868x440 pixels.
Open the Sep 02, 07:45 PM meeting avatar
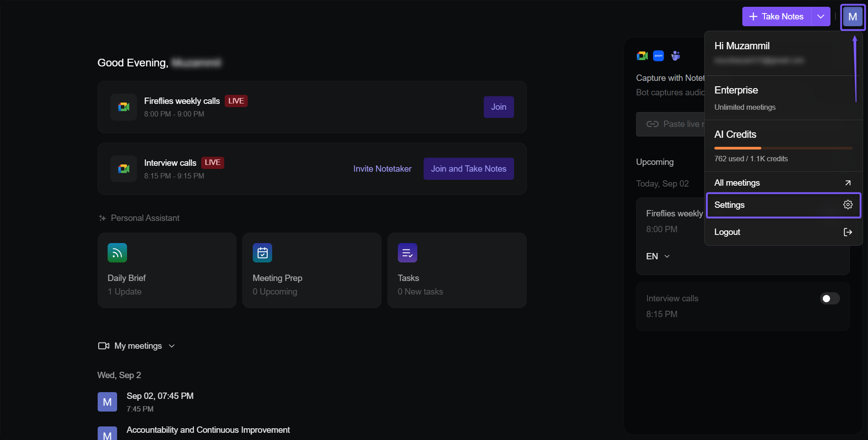click(x=107, y=402)
